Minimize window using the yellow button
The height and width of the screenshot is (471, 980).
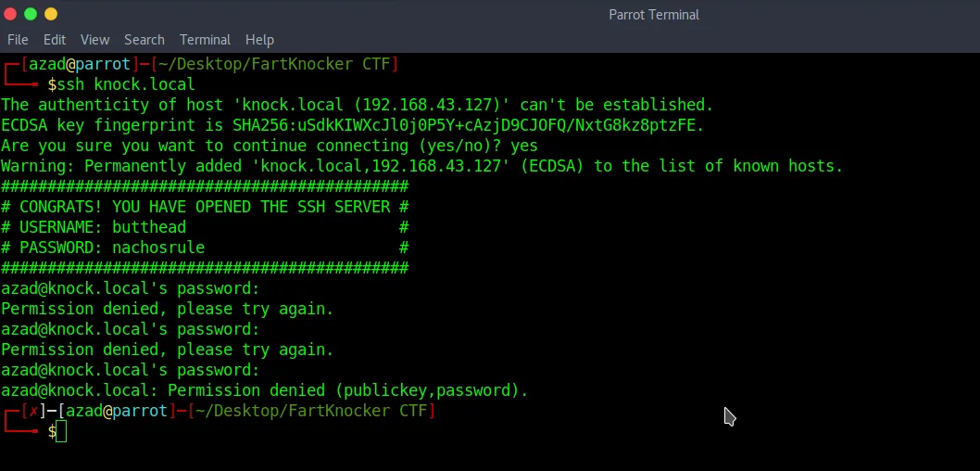pyautogui.click(x=51, y=14)
